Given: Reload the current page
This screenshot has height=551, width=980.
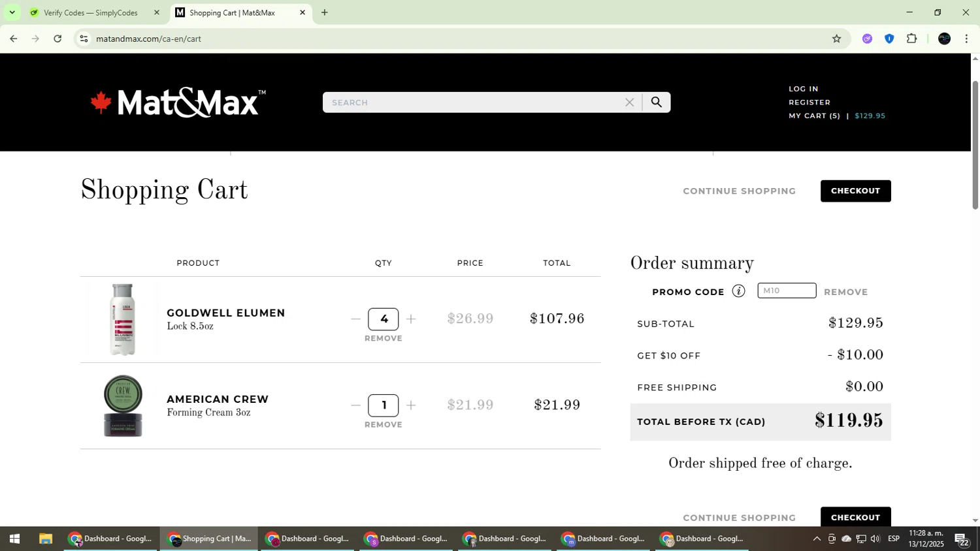Looking at the screenshot, I should click(x=57, y=39).
